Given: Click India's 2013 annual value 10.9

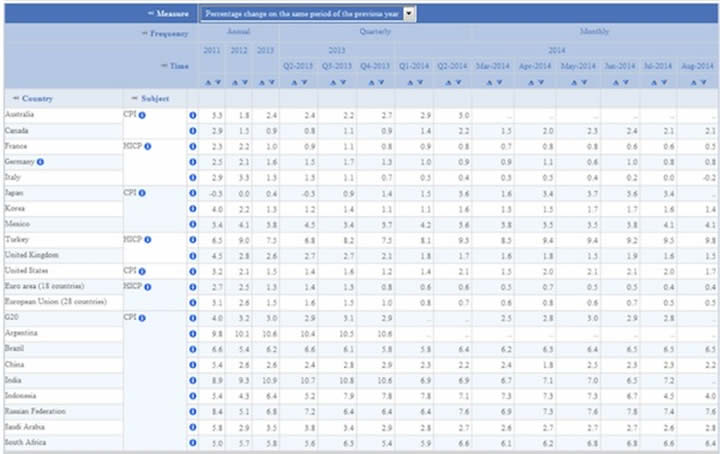Looking at the screenshot, I should (270, 381).
